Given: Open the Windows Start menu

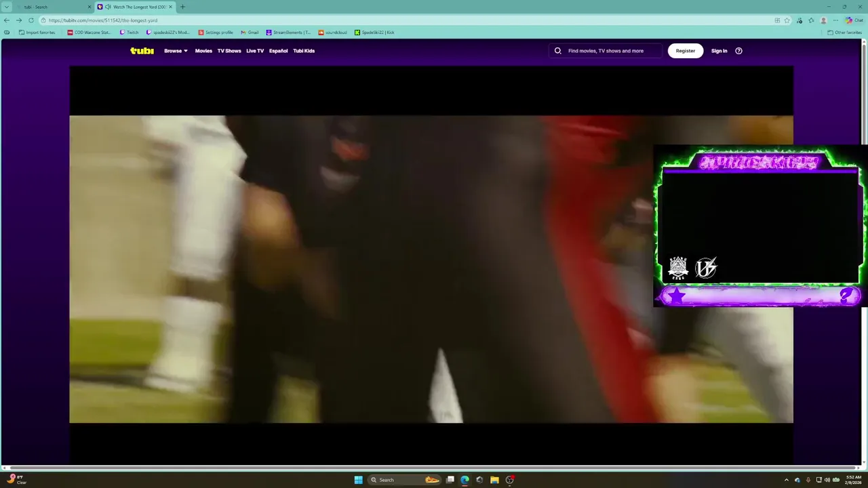Looking at the screenshot, I should (358, 480).
